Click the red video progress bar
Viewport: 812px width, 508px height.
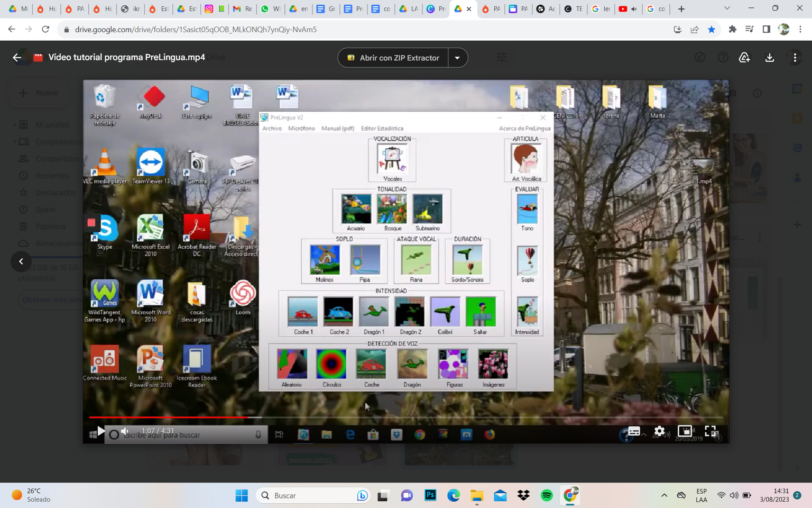pyautogui.click(x=169, y=418)
